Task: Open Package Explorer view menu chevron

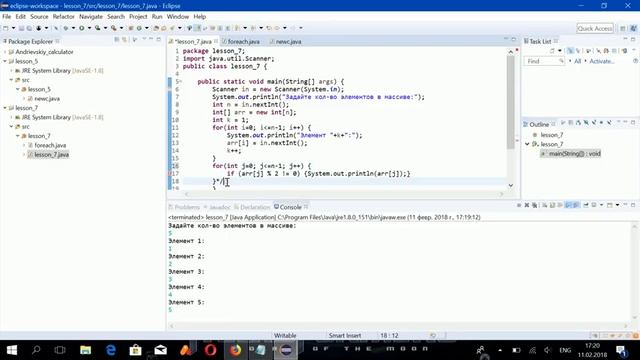Action: pyautogui.click(x=144, y=40)
